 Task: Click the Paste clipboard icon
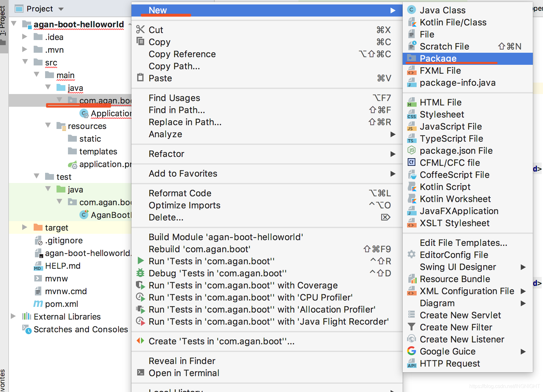point(140,78)
